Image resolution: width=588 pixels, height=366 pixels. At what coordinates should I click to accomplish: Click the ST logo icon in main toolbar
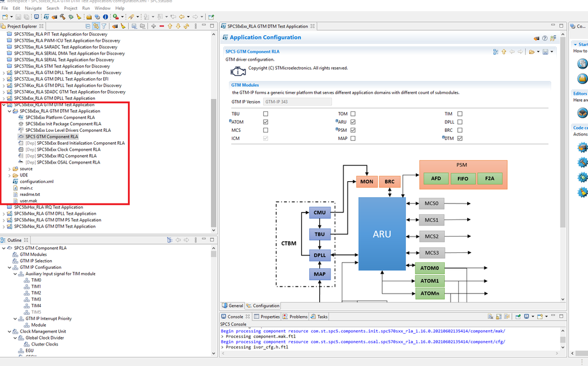tap(46, 17)
